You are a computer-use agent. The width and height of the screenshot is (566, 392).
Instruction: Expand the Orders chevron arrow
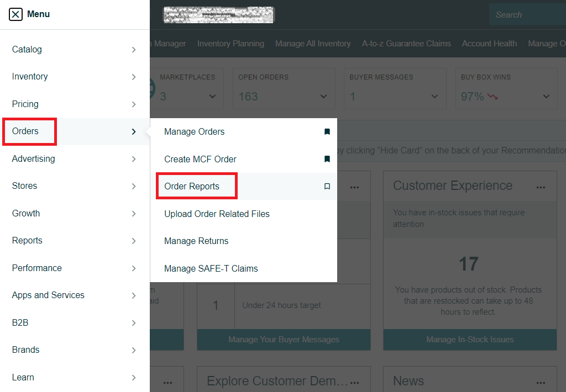(134, 131)
